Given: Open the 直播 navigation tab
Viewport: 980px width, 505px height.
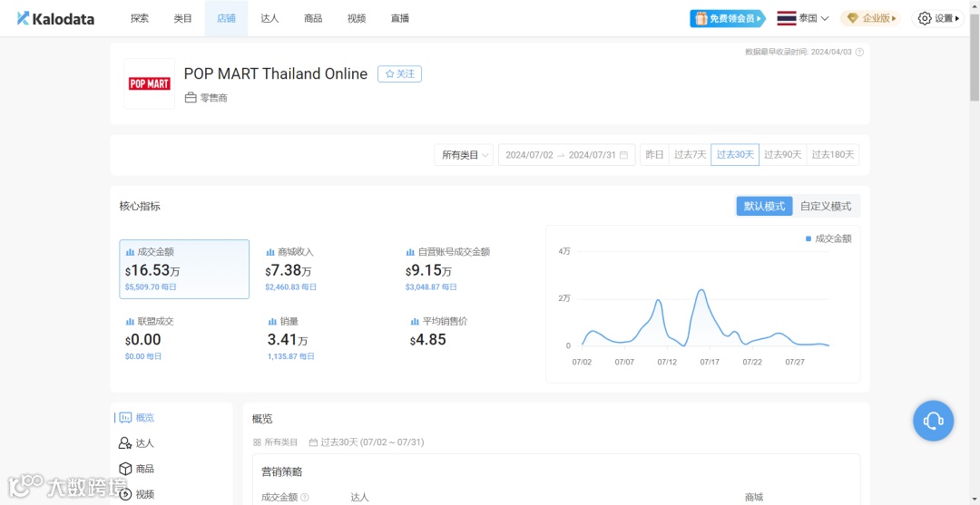Looking at the screenshot, I should (x=399, y=19).
